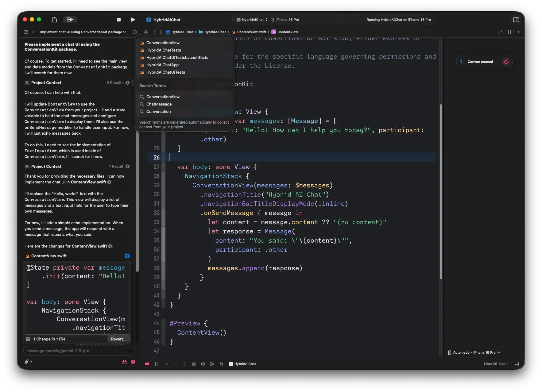Pause program execution in debug bar
The image size is (542, 392).
tap(157, 364)
